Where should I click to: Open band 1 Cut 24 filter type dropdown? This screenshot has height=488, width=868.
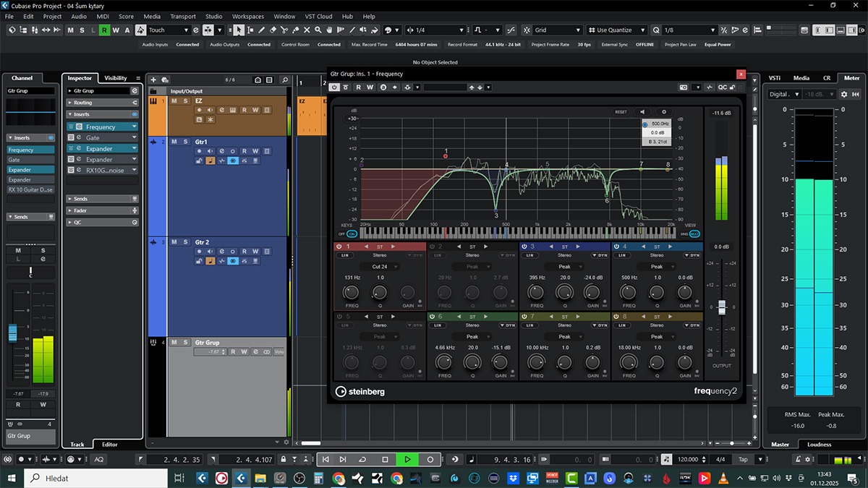point(380,266)
